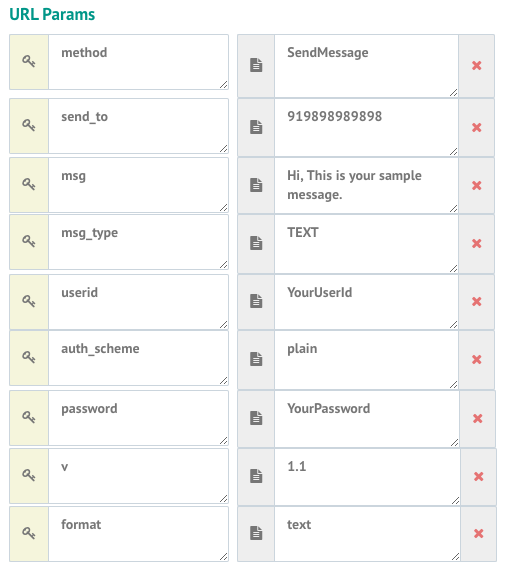Delete the msg_type TEXT row

tap(476, 244)
